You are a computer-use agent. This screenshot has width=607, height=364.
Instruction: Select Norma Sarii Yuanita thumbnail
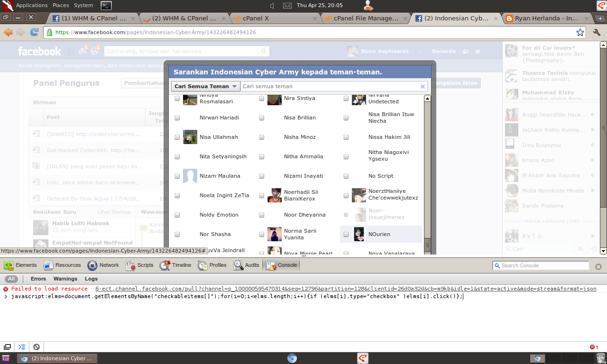point(275,234)
